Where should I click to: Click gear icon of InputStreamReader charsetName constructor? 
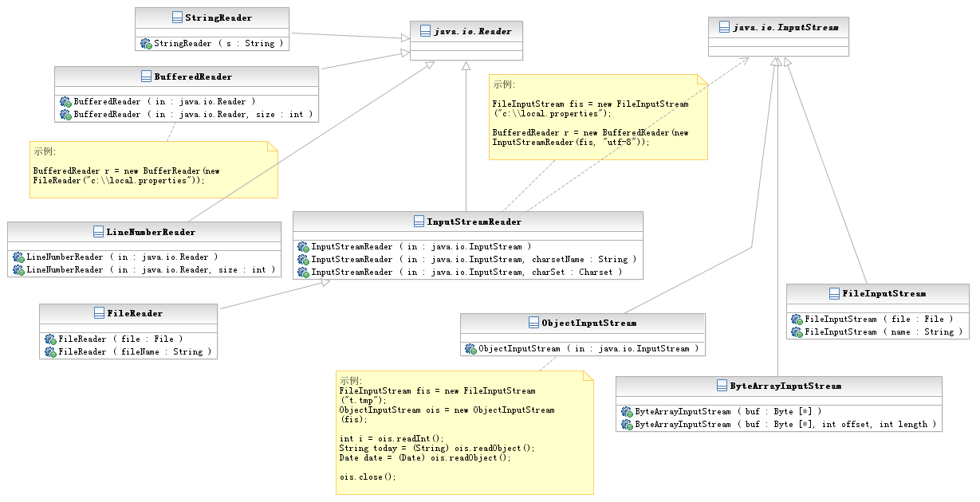coord(303,260)
